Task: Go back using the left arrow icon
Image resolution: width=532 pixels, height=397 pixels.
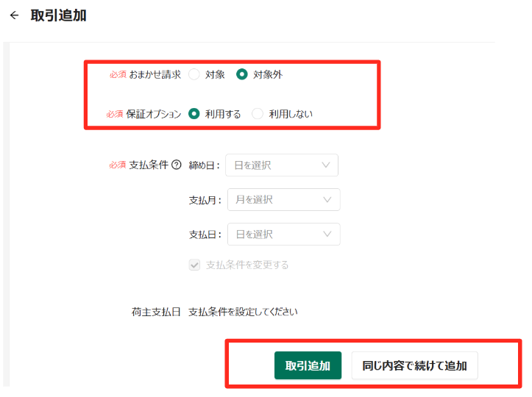Action: click(x=14, y=15)
